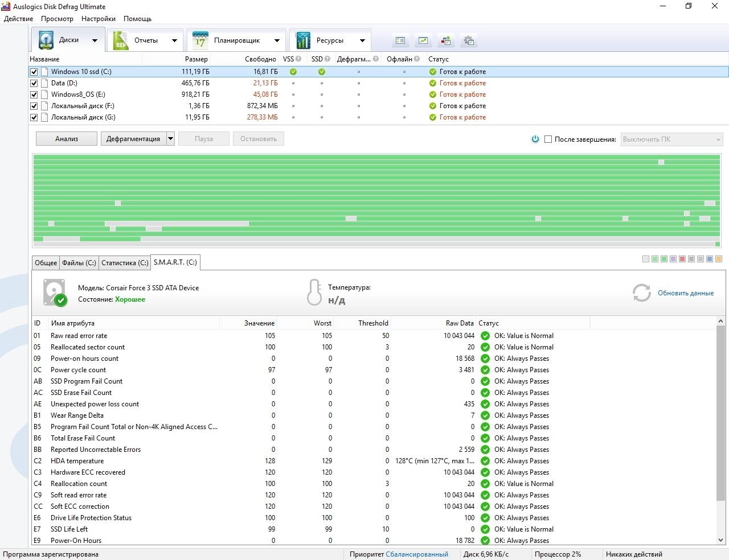Click the hard drive health icon
The width and height of the screenshot is (729, 560).
point(55,293)
